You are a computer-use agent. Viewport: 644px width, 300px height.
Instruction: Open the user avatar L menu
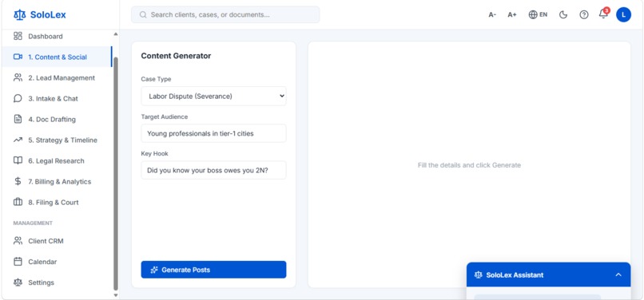[x=623, y=15]
